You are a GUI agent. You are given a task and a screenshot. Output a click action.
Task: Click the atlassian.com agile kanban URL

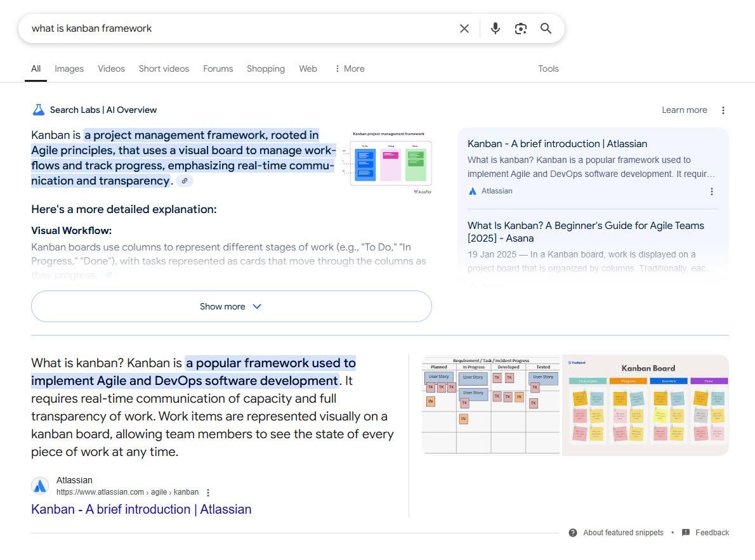[127, 492]
